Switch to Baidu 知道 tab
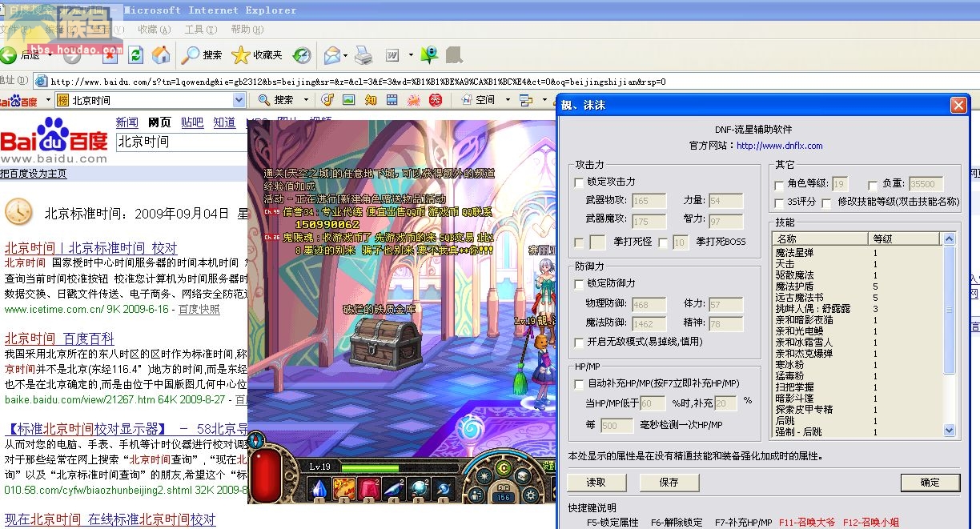The height and width of the screenshot is (529, 980). tap(224, 122)
